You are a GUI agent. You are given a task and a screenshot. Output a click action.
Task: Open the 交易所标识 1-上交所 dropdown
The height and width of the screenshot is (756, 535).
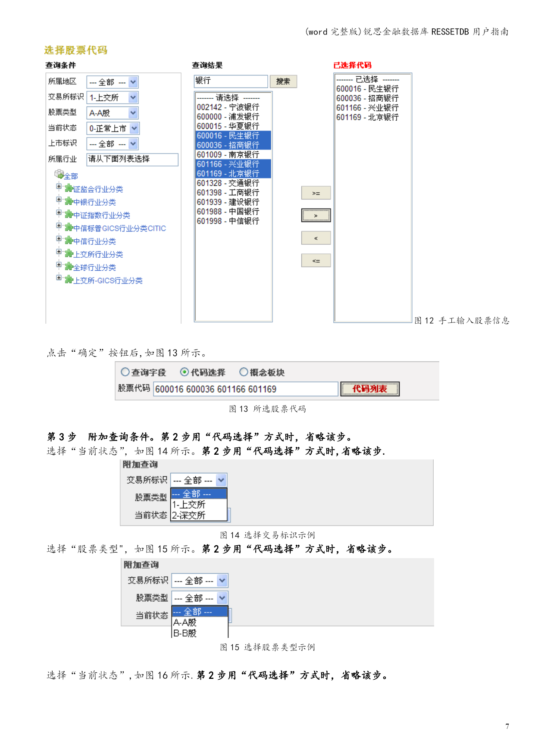(x=113, y=97)
